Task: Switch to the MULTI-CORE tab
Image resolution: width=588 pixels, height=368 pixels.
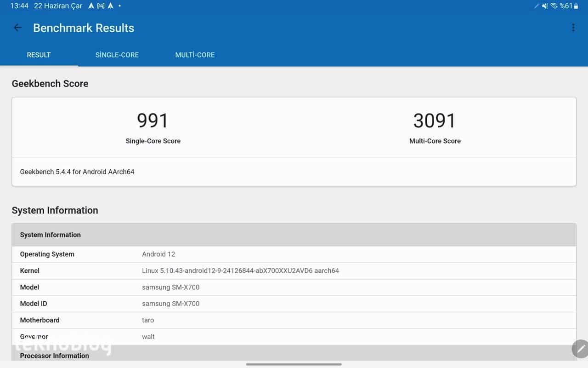Action: [x=195, y=55]
